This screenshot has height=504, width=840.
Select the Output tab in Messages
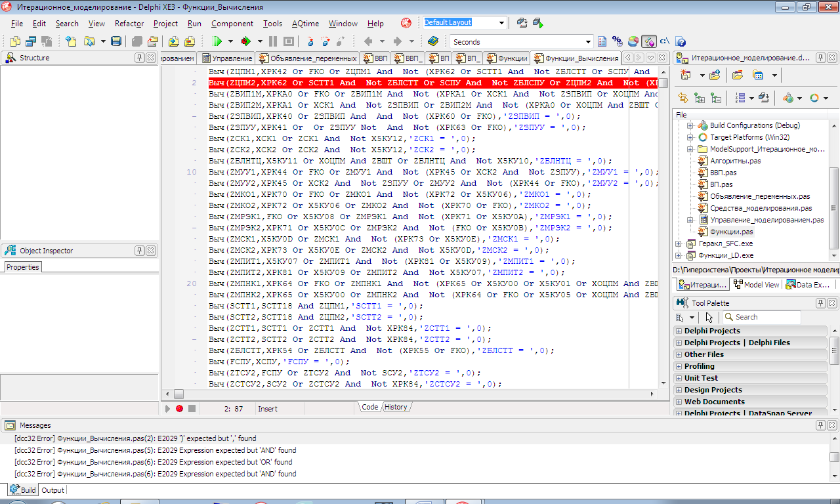click(52, 490)
